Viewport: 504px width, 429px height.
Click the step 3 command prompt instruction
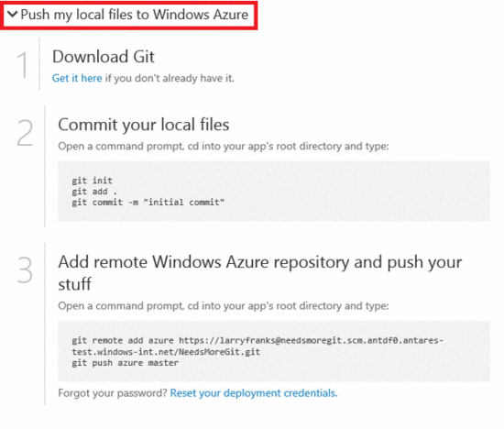pos(224,306)
